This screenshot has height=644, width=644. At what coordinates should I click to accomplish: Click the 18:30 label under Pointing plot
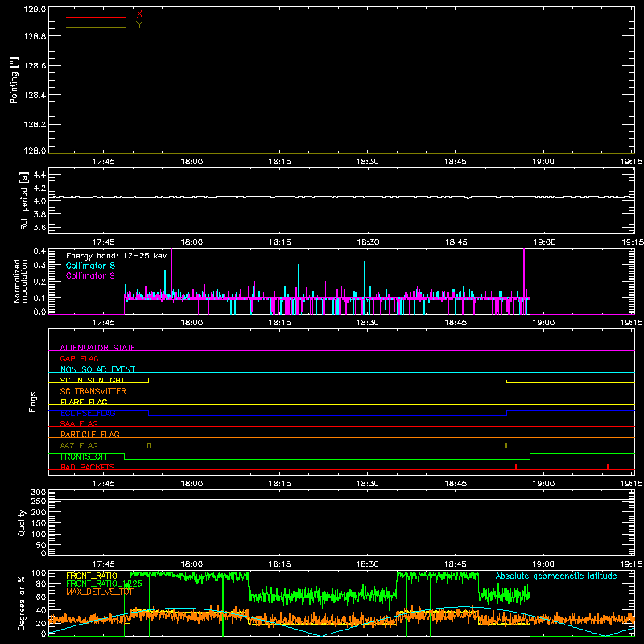coord(368,162)
